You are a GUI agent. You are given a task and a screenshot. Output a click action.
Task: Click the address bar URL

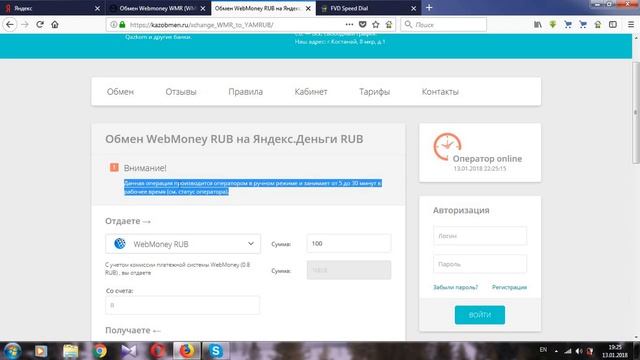(x=201, y=25)
